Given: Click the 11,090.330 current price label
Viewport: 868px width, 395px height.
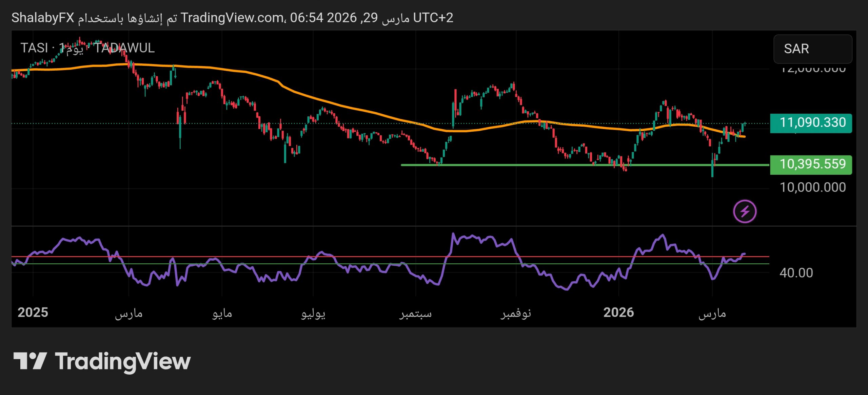Looking at the screenshot, I should coord(811,123).
